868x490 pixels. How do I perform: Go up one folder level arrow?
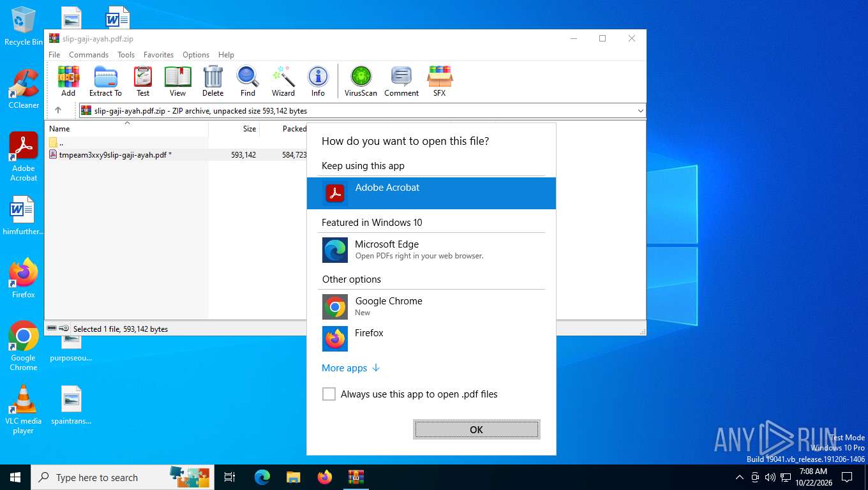(58, 110)
